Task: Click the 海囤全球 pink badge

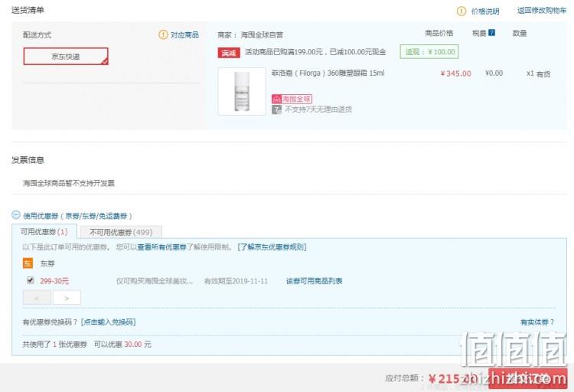Action: (x=292, y=99)
